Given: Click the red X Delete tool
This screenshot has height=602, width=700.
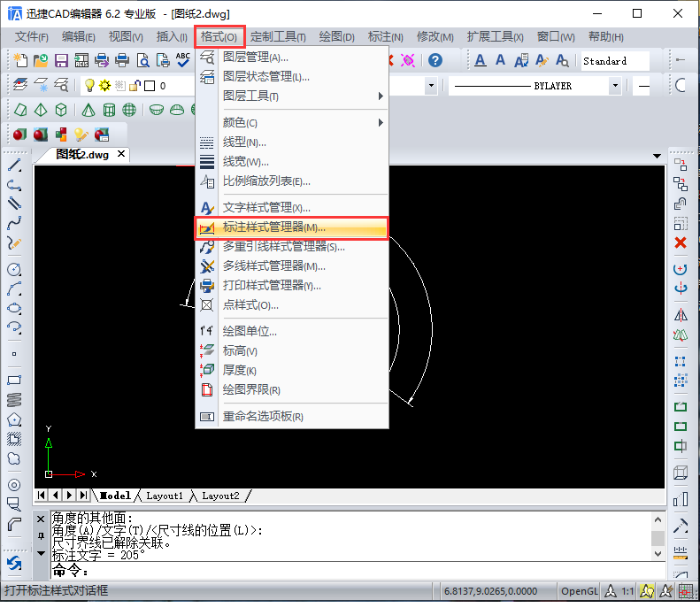Looking at the screenshot, I should tap(680, 242).
